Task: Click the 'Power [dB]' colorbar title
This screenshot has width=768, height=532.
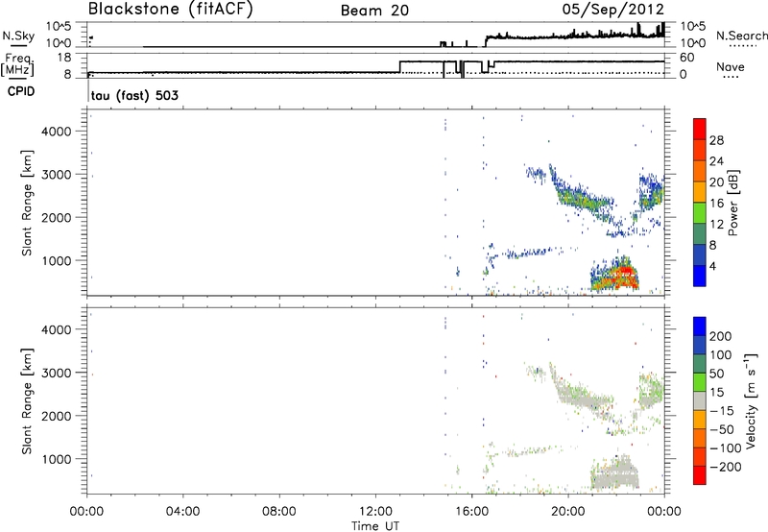Action: coord(732,203)
